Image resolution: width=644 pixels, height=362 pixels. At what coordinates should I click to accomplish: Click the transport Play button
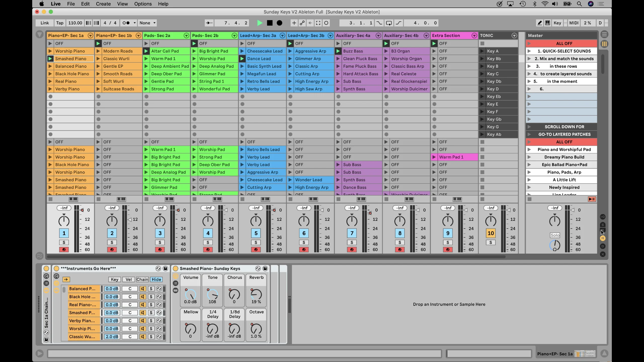(x=260, y=23)
